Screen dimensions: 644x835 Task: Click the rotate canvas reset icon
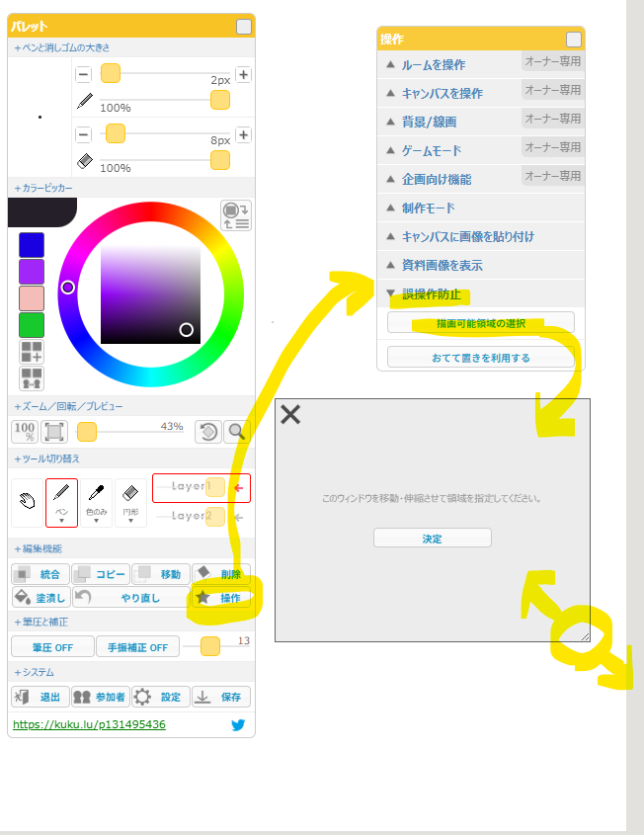pyautogui.click(x=208, y=432)
